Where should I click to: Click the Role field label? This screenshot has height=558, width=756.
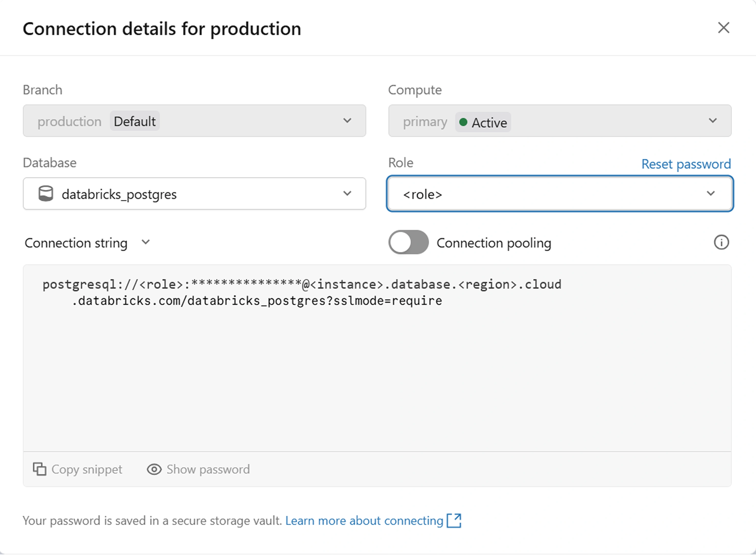401,163
